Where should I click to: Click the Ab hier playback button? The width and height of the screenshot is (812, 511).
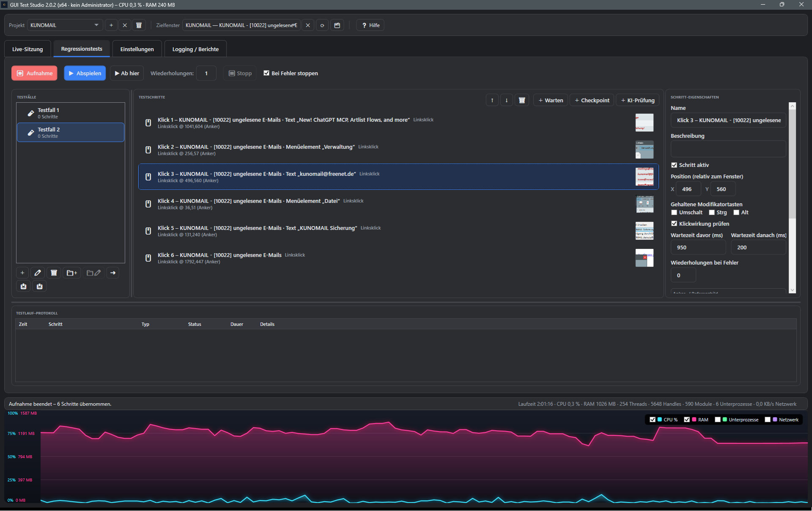click(x=127, y=73)
